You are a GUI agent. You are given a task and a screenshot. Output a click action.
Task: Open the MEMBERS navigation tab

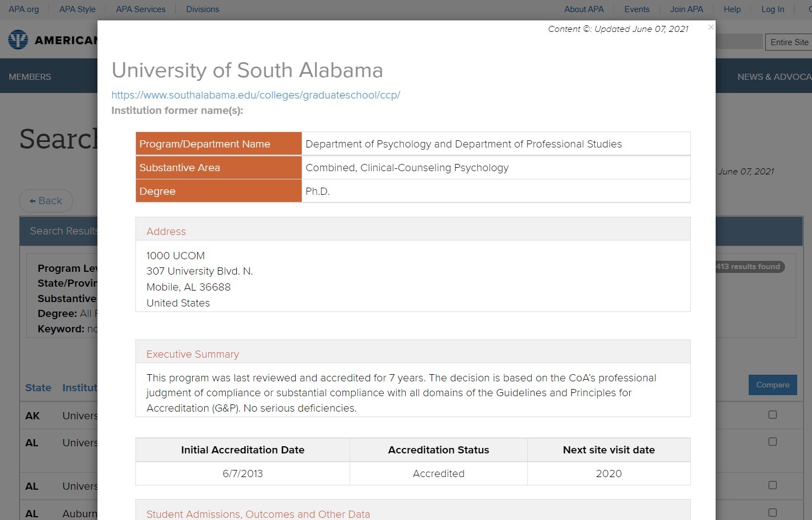pos(30,77)
